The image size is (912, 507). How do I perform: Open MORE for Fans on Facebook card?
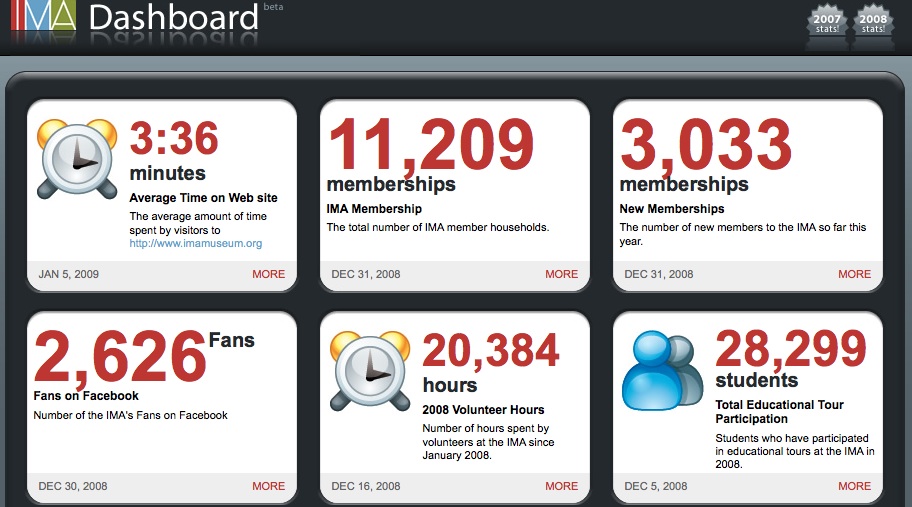pos(268,486)
